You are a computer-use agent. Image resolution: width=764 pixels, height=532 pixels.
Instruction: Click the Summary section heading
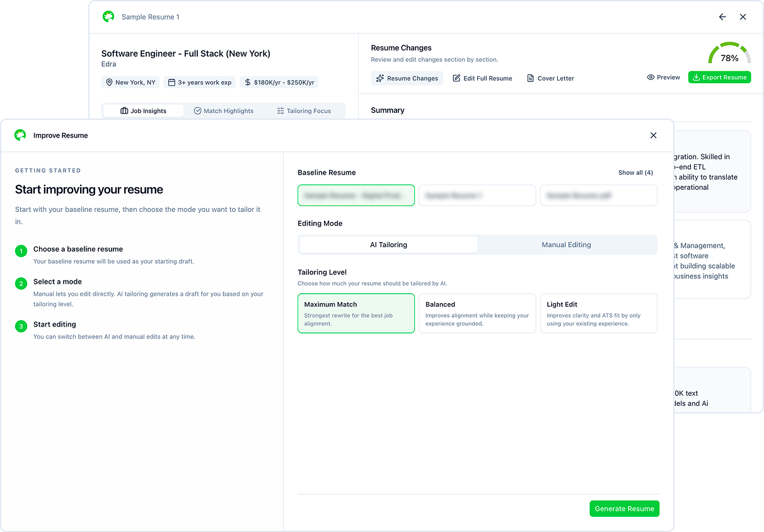point(388,110)
